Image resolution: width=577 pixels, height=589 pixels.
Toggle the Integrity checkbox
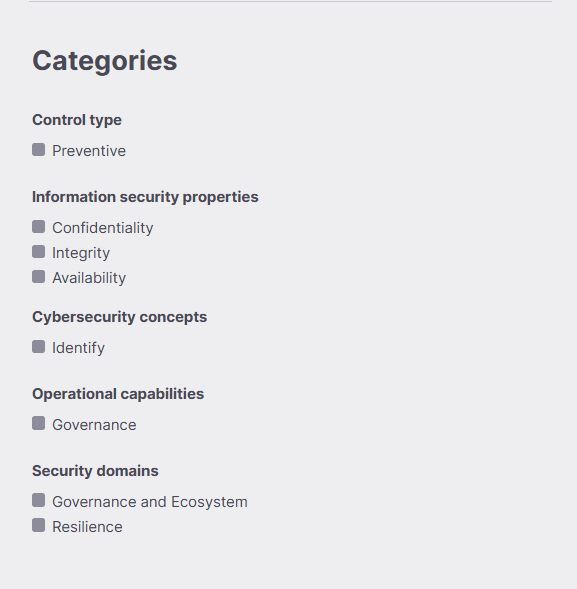pyautogui.click(x=39, y=252)
